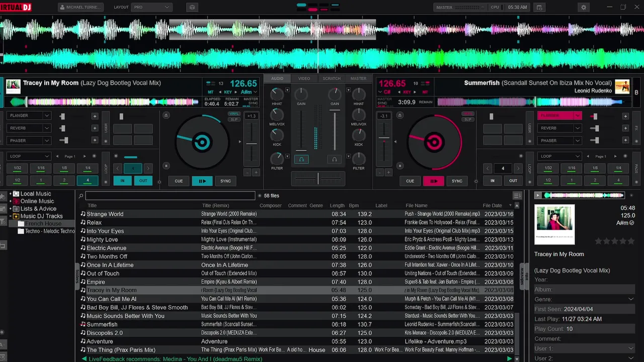Image resolution: width=644 pixels, height=362 pixels.
Task: Click left deck FLANGER effect amount slider
Action: pos(63,116)
